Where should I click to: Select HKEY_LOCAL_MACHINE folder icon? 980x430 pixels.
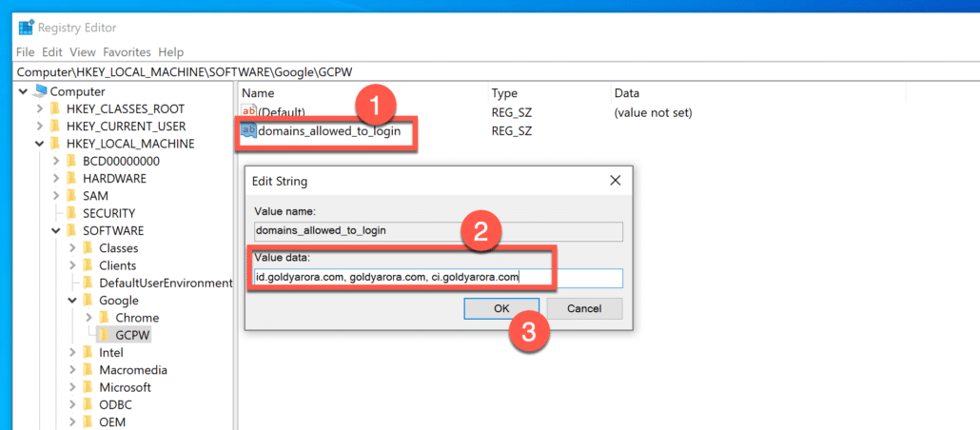click(x=55, y=144)
